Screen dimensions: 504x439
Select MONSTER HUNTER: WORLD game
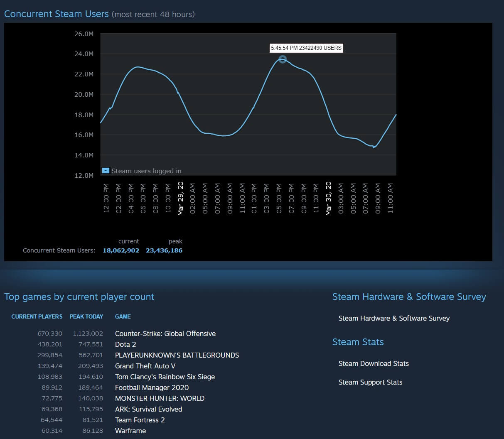point(160,398)
